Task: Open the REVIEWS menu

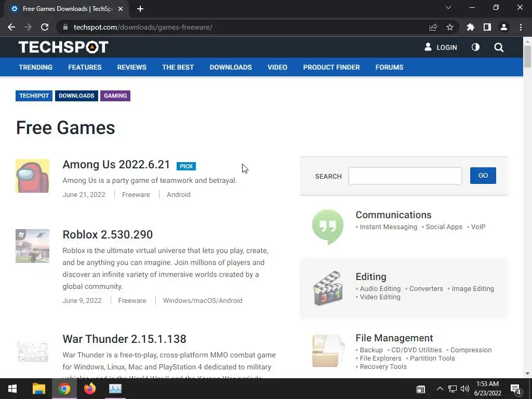Action: tap(132, 67)
